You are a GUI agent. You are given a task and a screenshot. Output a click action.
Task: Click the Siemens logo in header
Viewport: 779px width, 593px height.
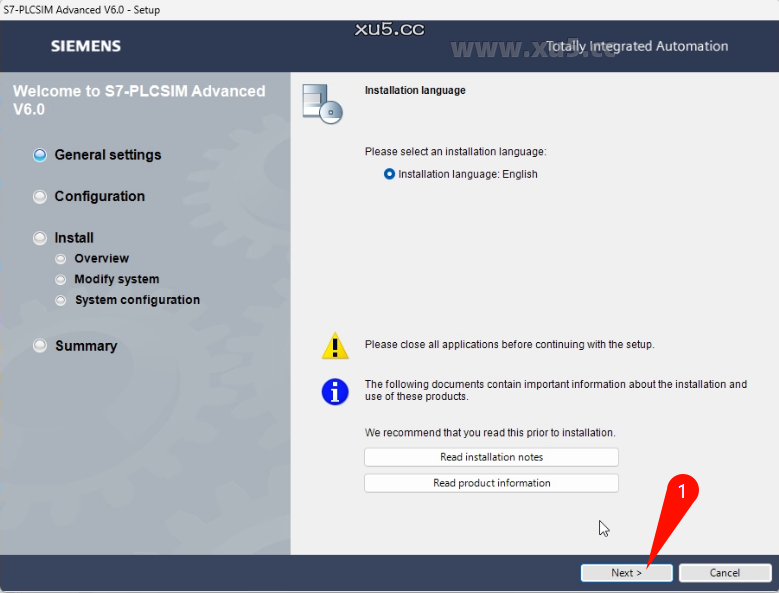(x=86, y=46)
